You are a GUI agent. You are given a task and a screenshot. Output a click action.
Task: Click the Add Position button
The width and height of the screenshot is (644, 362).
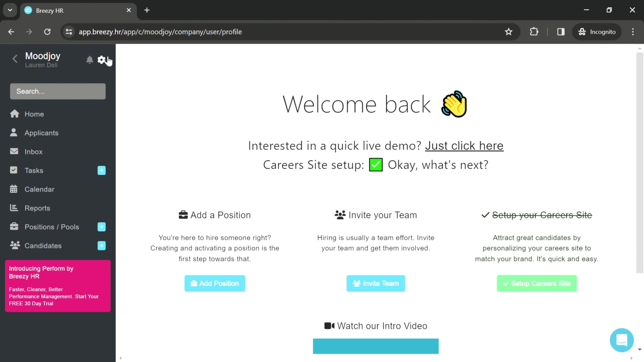pyautogui.click(x=214, y=283)
